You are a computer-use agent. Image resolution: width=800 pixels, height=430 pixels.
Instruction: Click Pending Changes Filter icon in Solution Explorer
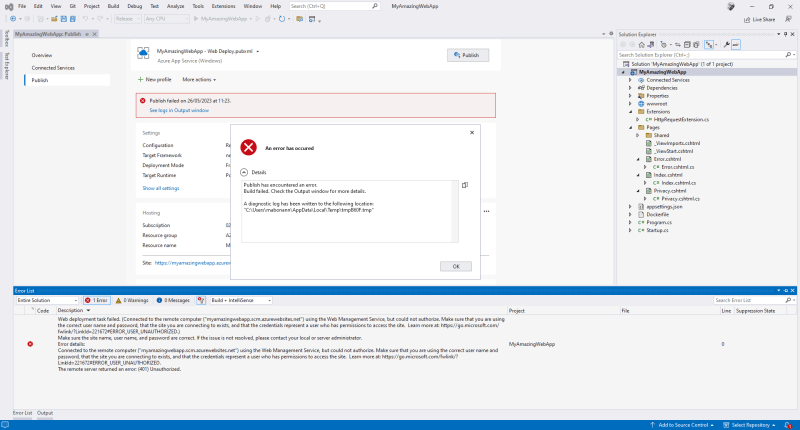point(663,45)
